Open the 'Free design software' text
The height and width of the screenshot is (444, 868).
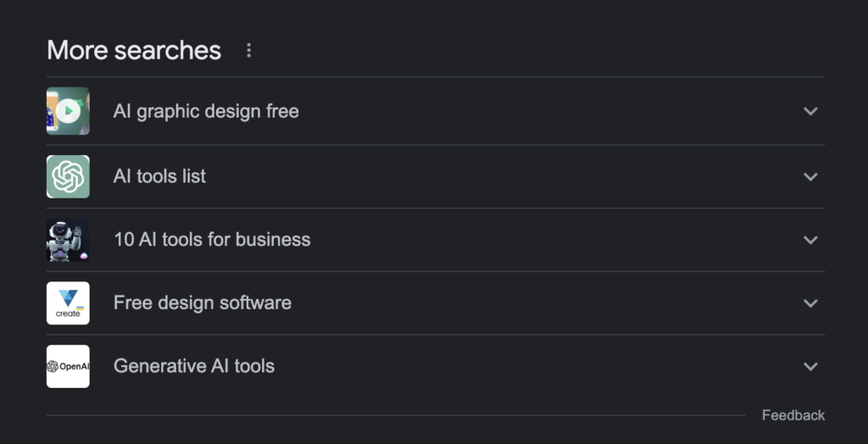202,302
